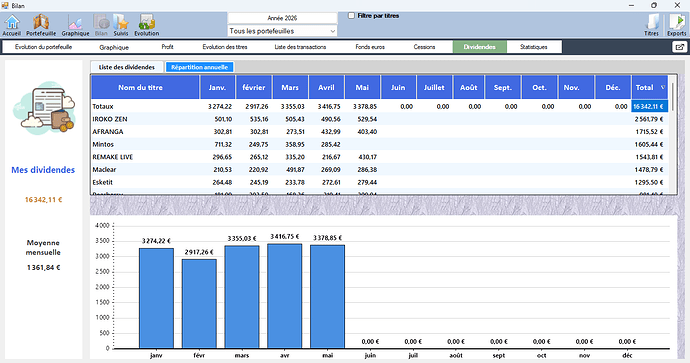Click the Juillet column header

click(434, 87)
